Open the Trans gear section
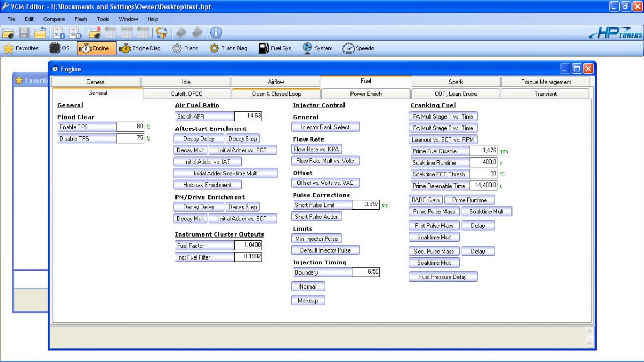 pyautogui.click(x=185, y=48)
